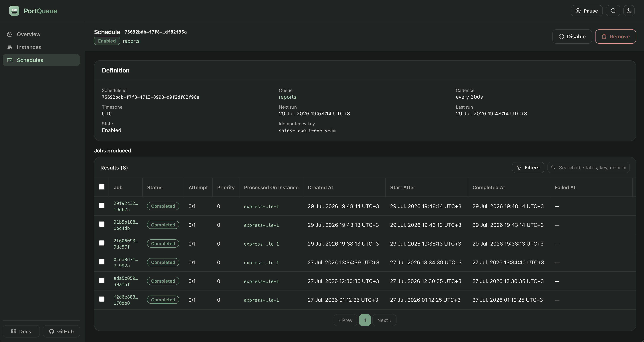Click the 'every 300s' cadence value
The width and height of the screenshot is (644, 342).
click(469, 97)
